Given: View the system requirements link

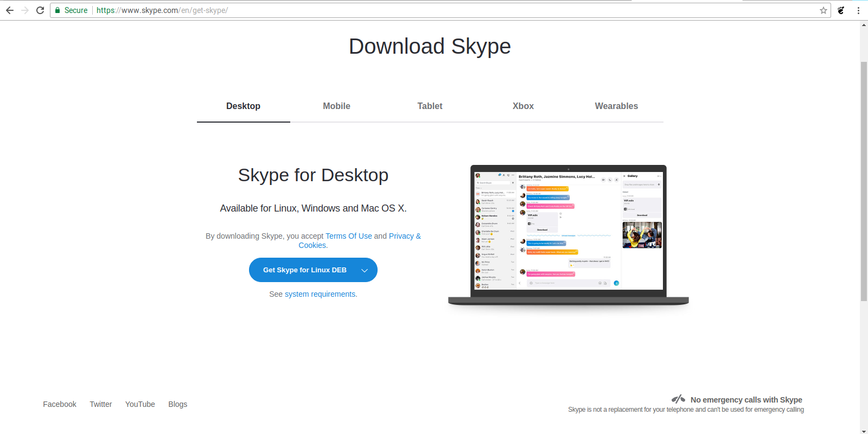Looking at the screenshot, I should (320, 294).
